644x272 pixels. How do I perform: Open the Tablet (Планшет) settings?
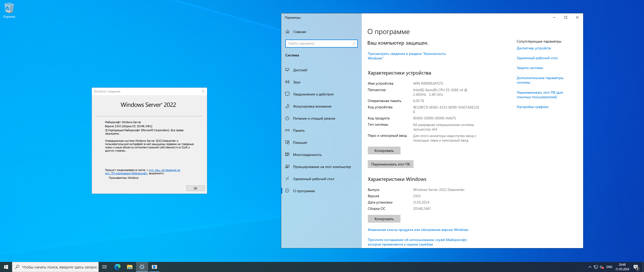coord(300,143)
